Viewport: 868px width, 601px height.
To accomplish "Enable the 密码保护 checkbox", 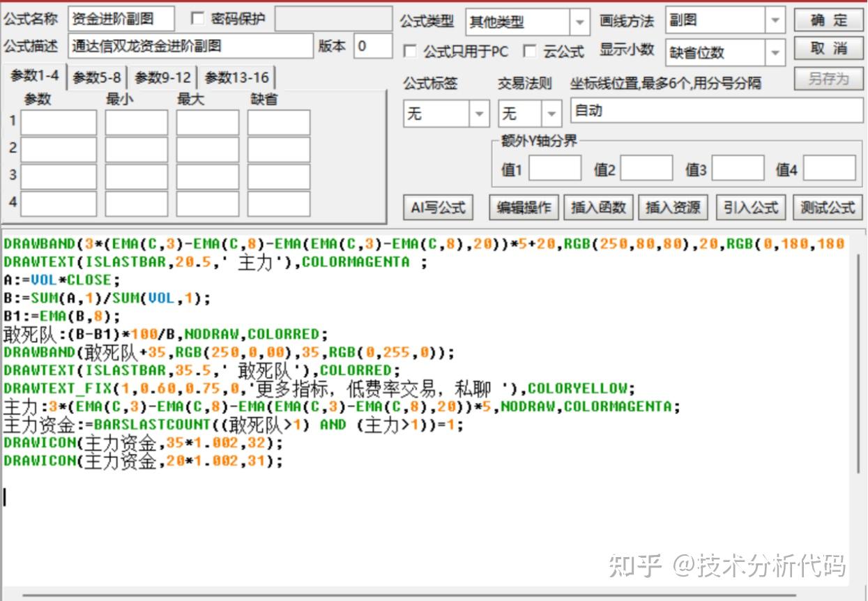I will pyautogui.click(x=197, y=19).
